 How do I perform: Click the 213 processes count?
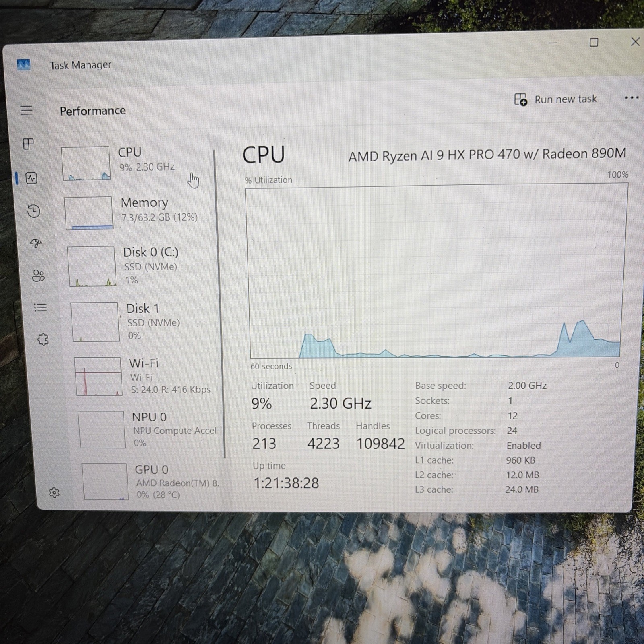[x=264, y=444]
